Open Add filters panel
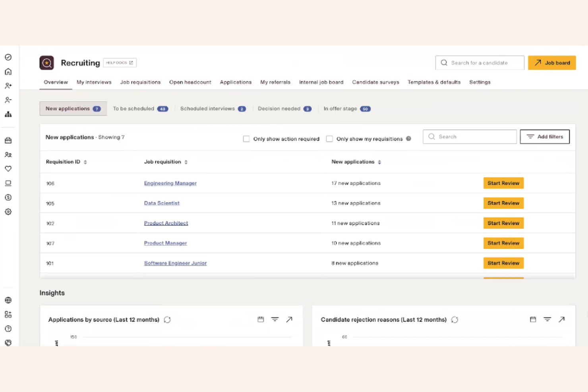This screenshot has width=588, height=392. (545, 137)
